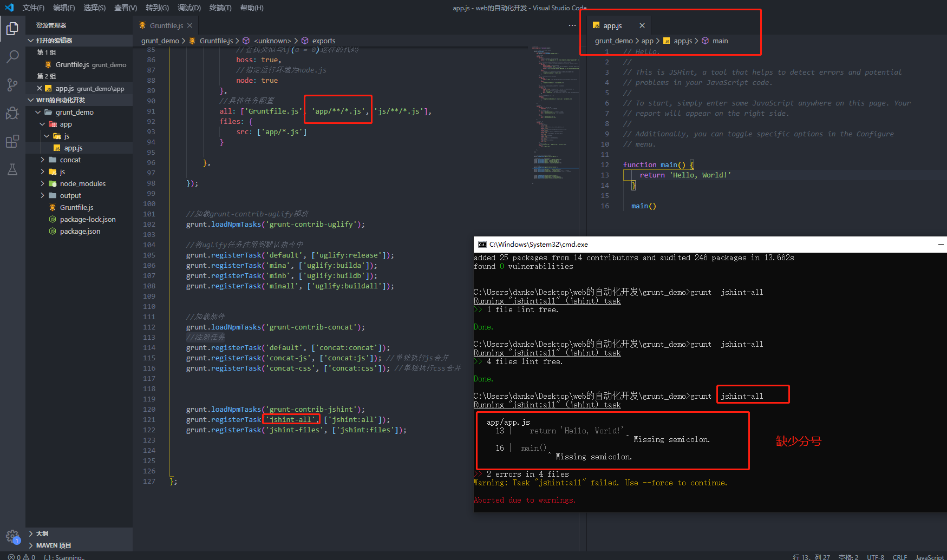Open Gruntfile.js under the grunt_demo folder tree
This screenshot has width=947, height=560.
coord(76,207)
